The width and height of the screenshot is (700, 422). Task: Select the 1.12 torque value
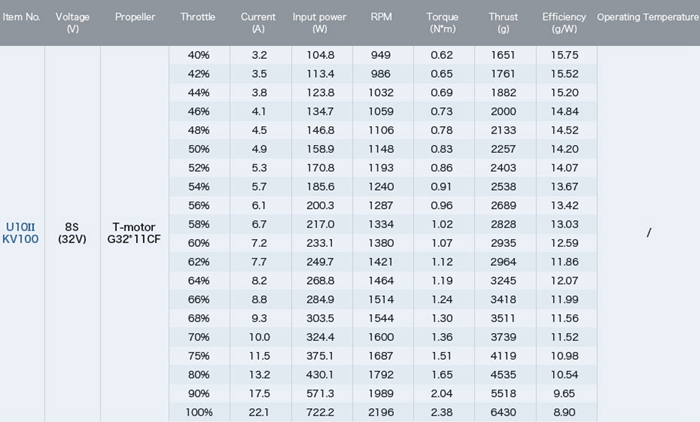coord(442,262)
